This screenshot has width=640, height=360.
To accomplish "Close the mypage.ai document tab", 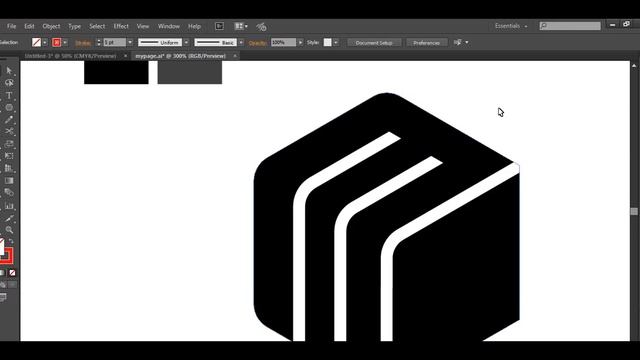I will [x=235, y=56].
